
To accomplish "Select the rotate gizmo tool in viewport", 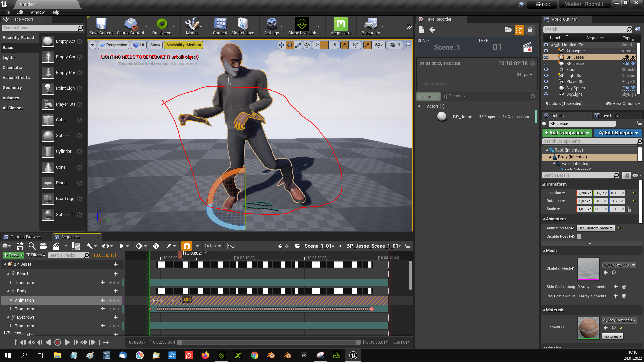I will 290,45.
